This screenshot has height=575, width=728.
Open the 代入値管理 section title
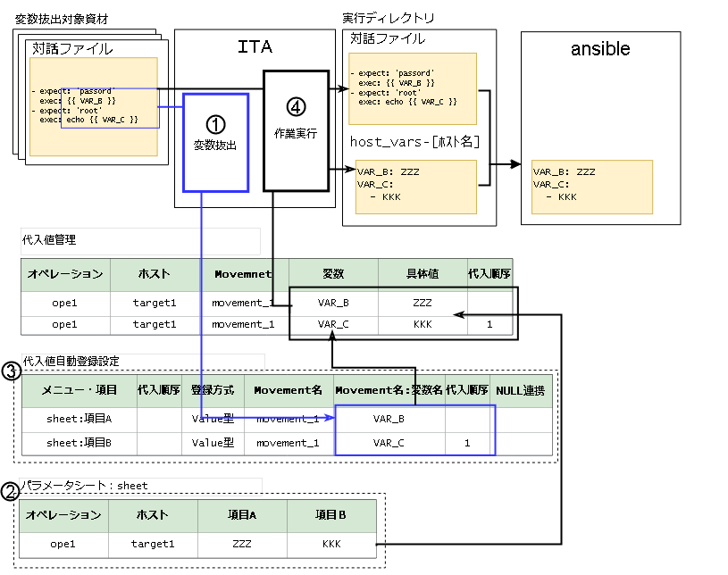coord(50,240)
